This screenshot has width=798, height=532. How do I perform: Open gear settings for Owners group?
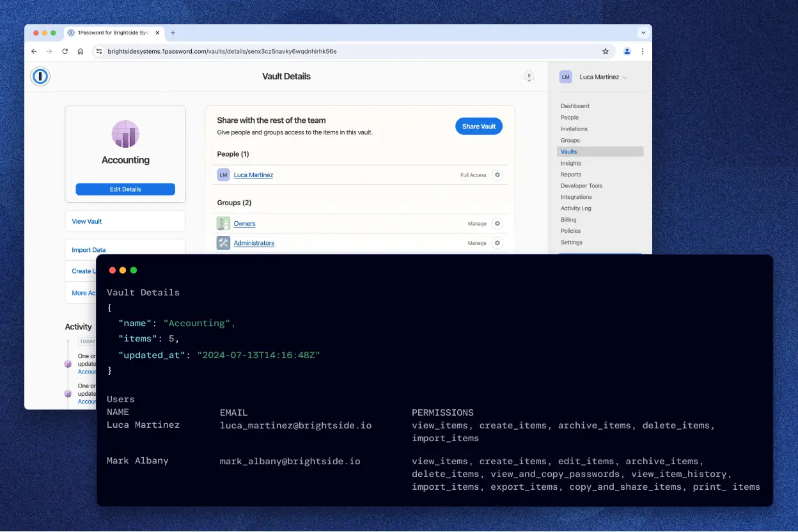pos(497,224)
